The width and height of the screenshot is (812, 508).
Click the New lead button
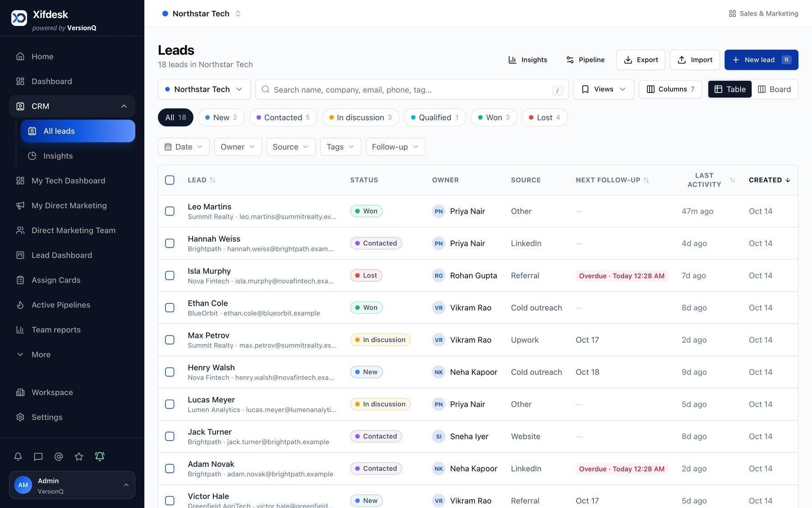(761, 60)
